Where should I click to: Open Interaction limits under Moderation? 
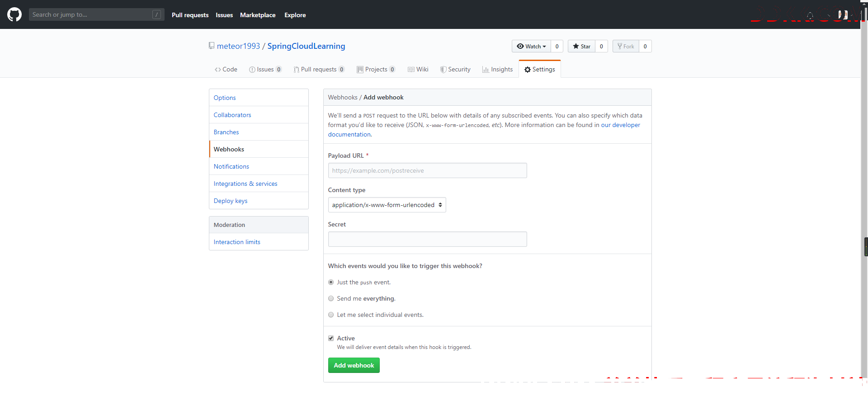coord(259,242)
